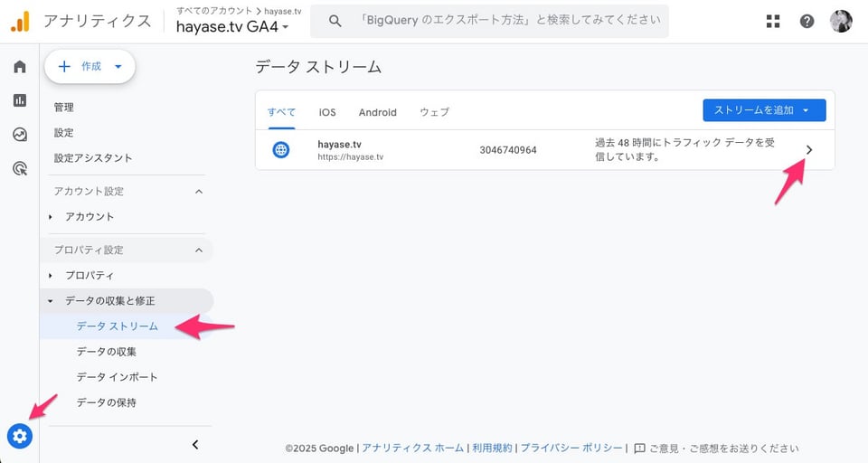The image size is (868, 463).
Task: Open the Google apps grid icon
Action: point(773,21)
